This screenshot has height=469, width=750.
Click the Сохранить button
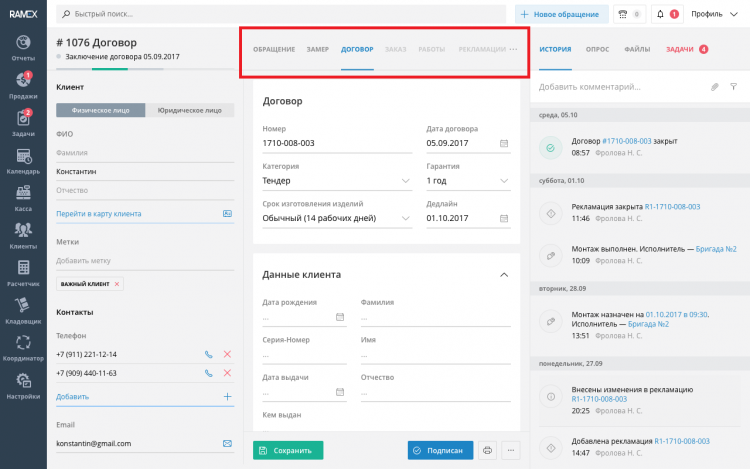(x=288, y=450)
